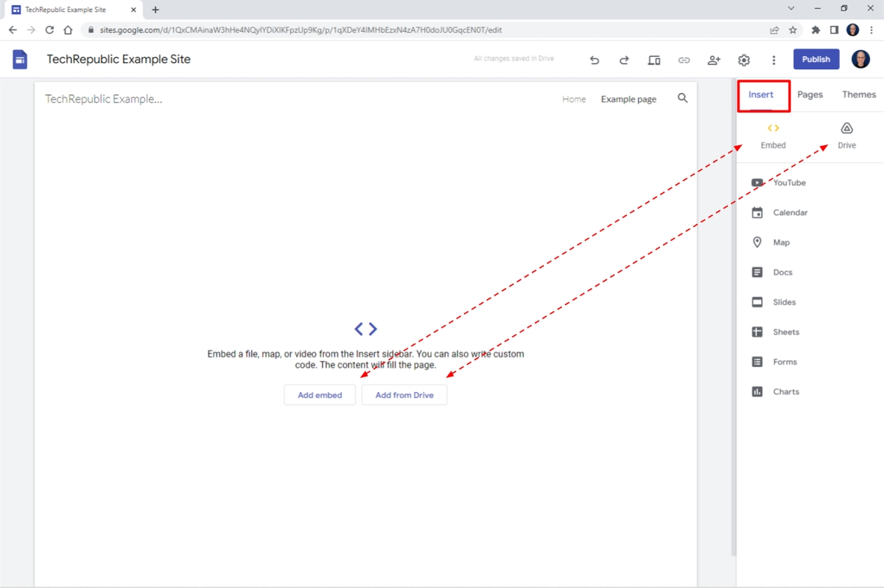Open the Share with others icon
Viewport: 884px width, 588px height.
pos(714,60)
